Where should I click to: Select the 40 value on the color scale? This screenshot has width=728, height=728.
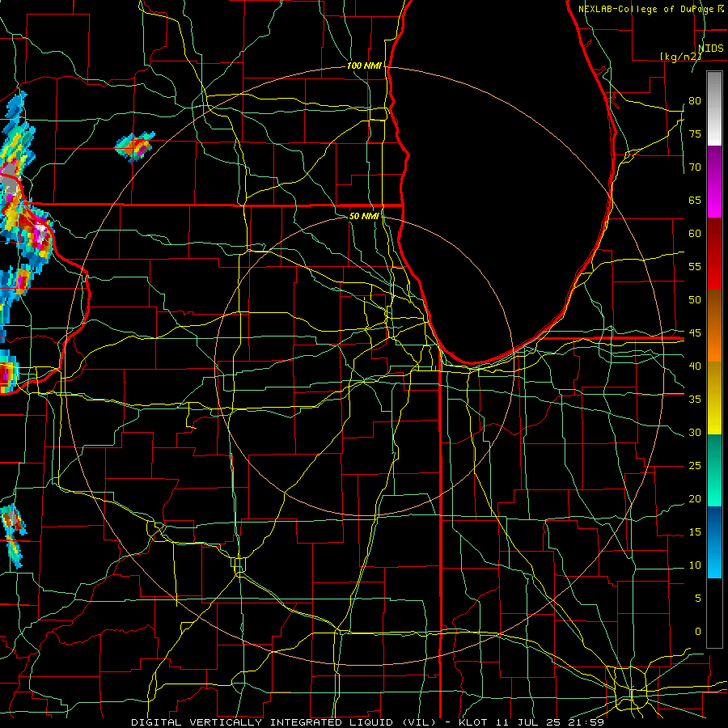pos(695,366)
